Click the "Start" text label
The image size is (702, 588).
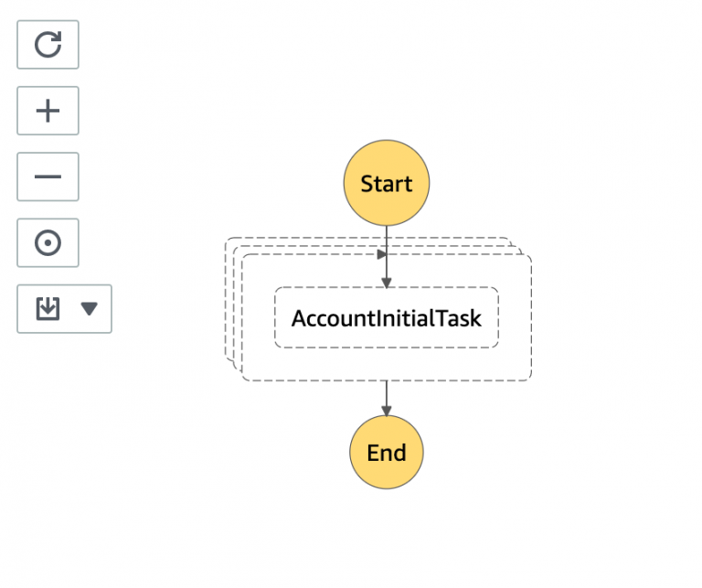pos(386,184)
